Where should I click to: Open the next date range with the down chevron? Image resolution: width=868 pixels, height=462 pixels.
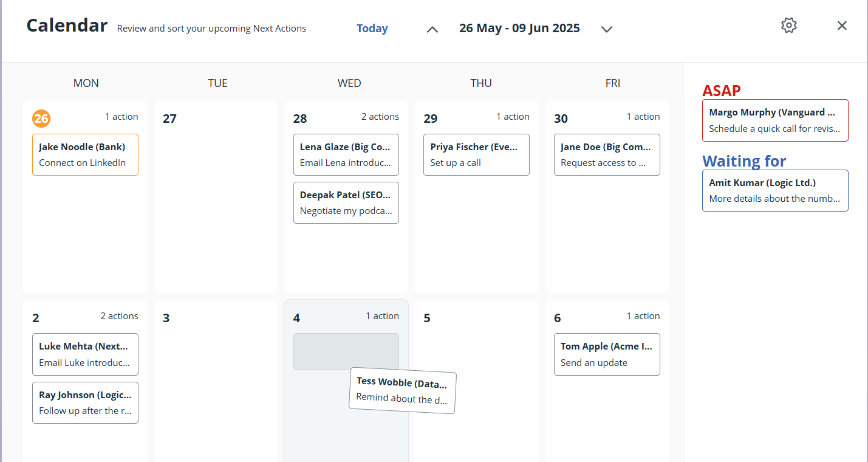pos(606,29)
